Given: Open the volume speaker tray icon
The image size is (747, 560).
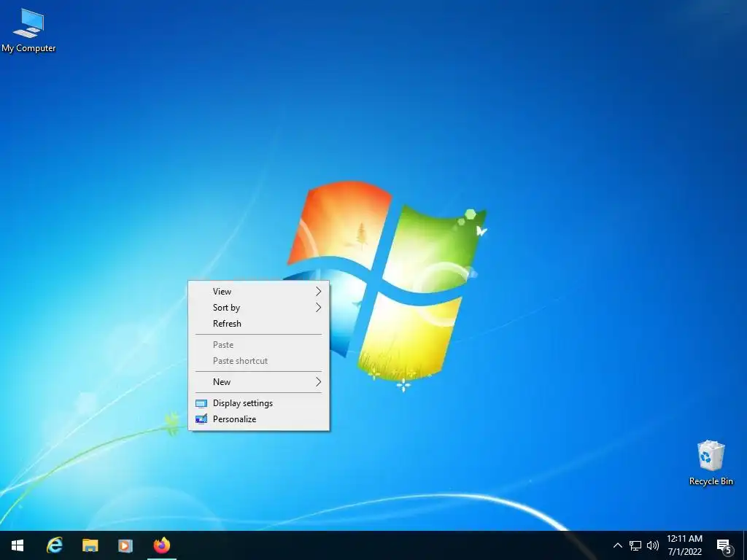Looking at the screenshot, I should pyautogui.click(x=653, y=545).
